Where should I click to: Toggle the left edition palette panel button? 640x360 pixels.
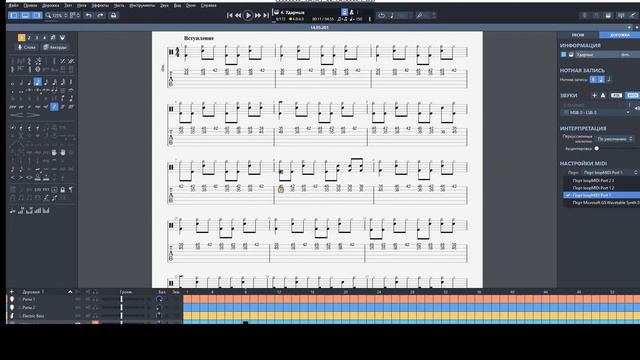(14, 16)
